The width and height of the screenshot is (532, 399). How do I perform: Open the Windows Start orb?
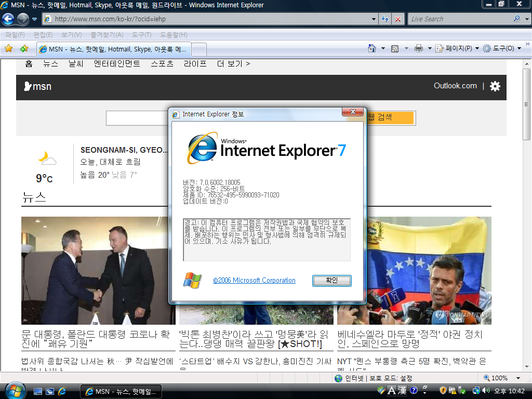click(x=15, y=391)
